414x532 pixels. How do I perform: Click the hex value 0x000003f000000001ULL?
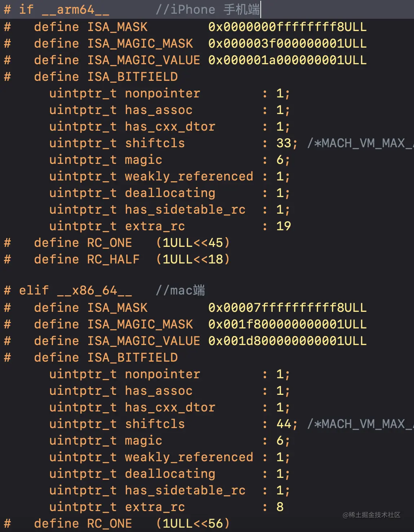pyautogui.click(x=287, y=43)
